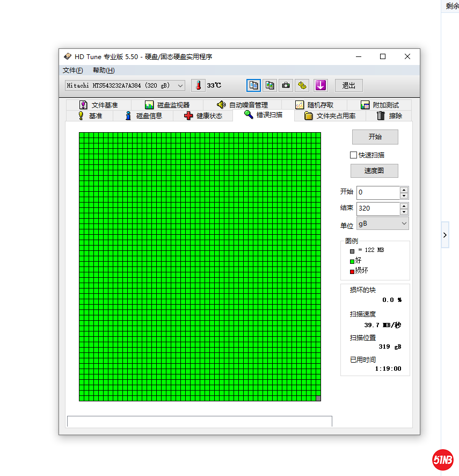The width and height of the screenshot is (459, 476).
Task: Minimize the HD Tune window
Action: coord(359,57)
